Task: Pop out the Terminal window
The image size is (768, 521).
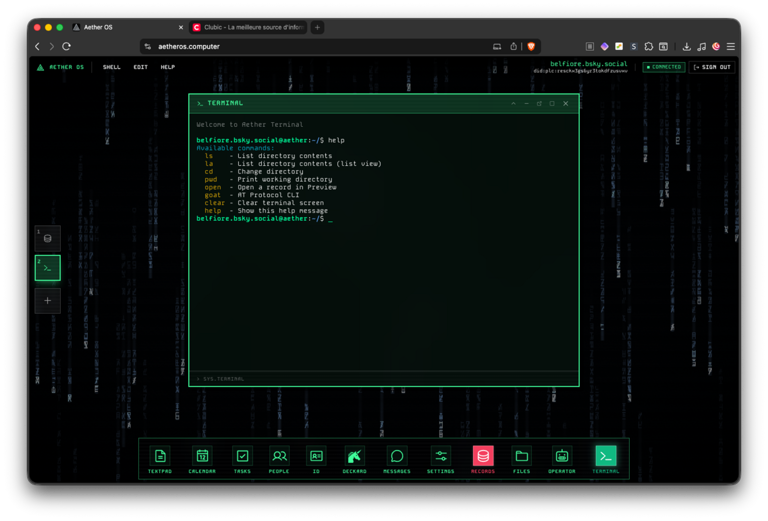Action: (x=539, y=103)
